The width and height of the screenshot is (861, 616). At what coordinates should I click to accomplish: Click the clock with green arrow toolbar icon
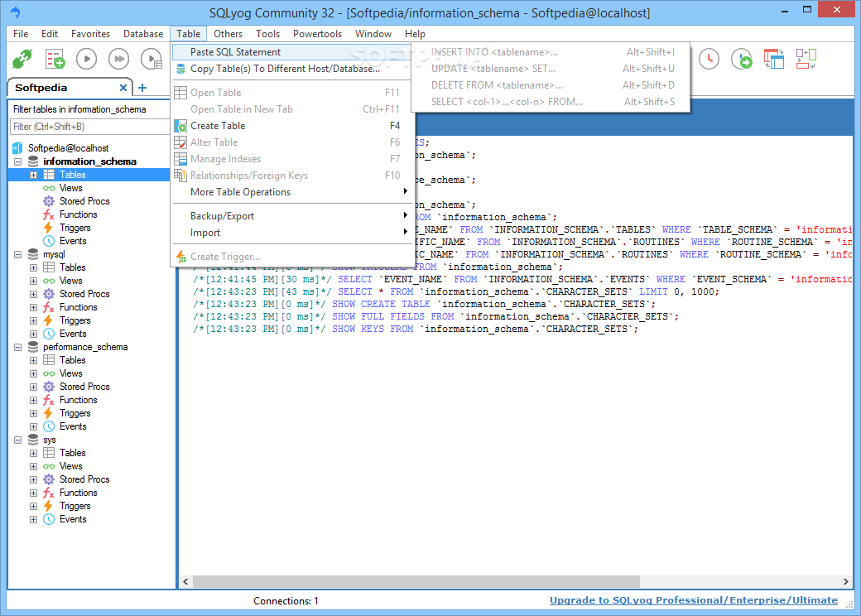741,59
